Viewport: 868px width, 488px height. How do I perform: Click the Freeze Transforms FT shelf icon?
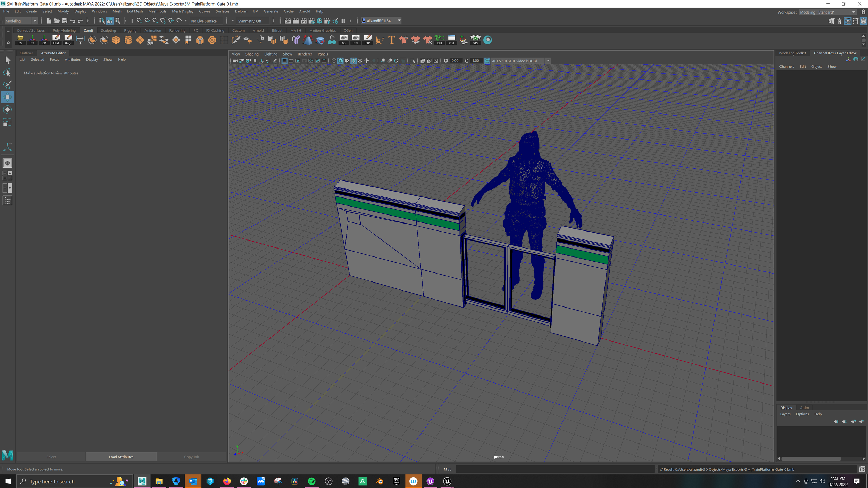point(32,40)
